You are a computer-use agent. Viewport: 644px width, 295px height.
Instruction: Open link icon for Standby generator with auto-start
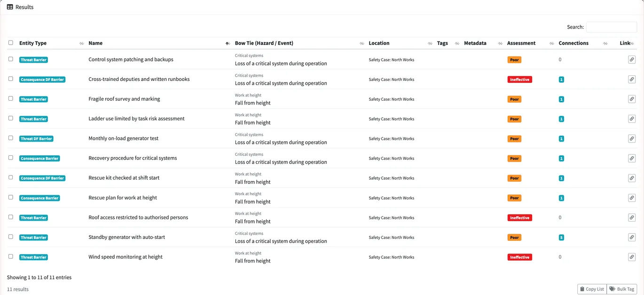pyautogui.click(x=632, y=238)
